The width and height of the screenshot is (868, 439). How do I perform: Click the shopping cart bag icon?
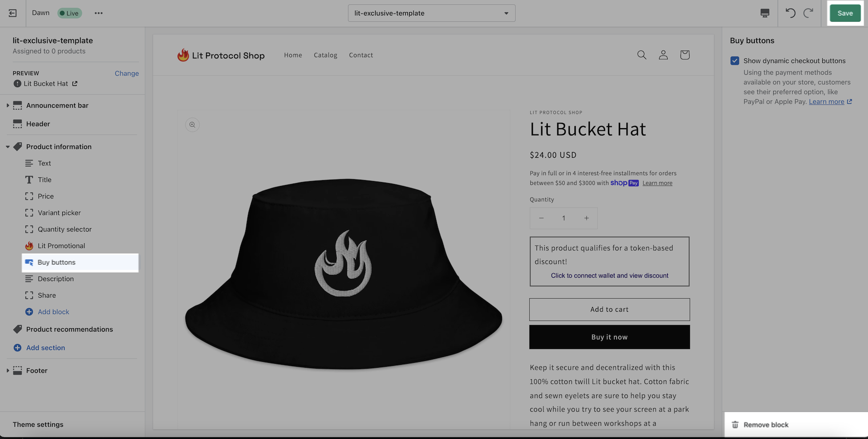coord(684,55)
